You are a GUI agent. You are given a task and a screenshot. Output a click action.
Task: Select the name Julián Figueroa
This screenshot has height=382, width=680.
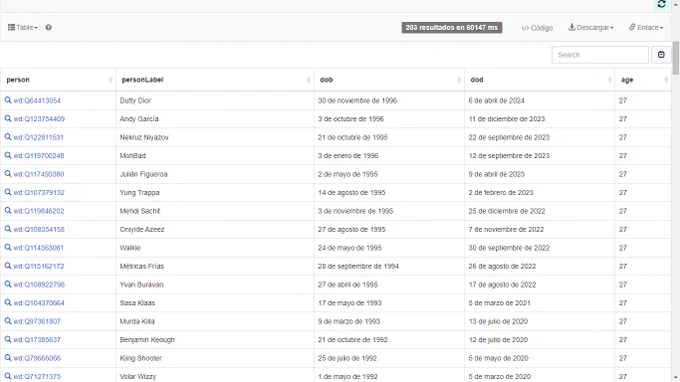[144, 174]
